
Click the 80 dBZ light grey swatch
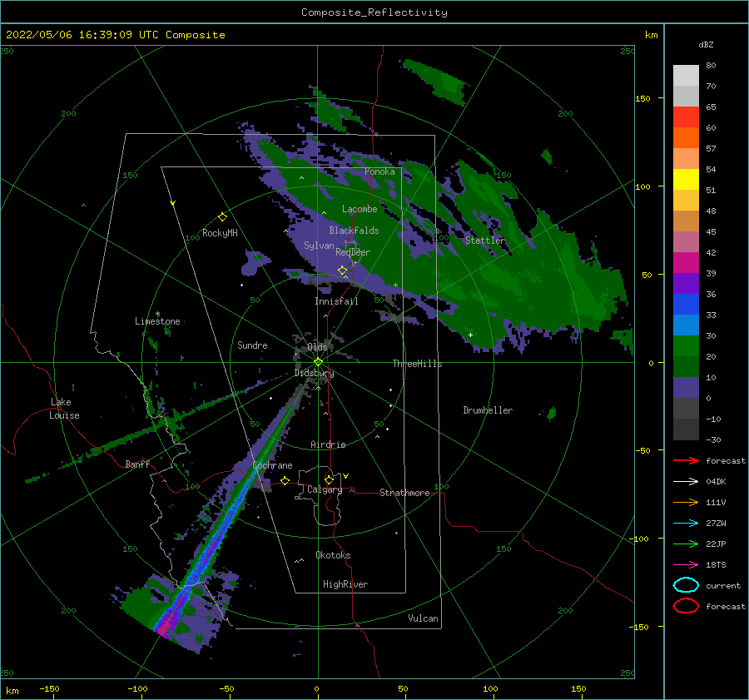coord(686,76)
